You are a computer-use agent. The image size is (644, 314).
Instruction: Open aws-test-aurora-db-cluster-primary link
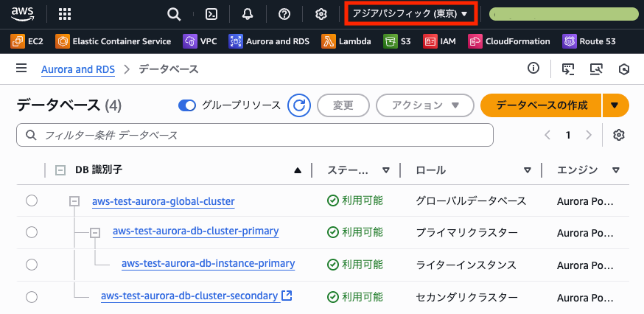[x=196, y=231]
